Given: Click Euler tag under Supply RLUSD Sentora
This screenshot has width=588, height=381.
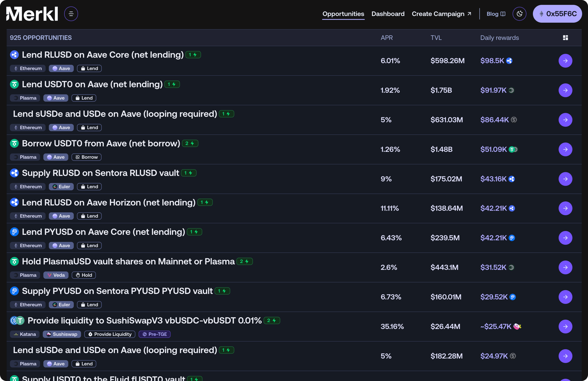Looking at the screenshot, I should [61, 187].
